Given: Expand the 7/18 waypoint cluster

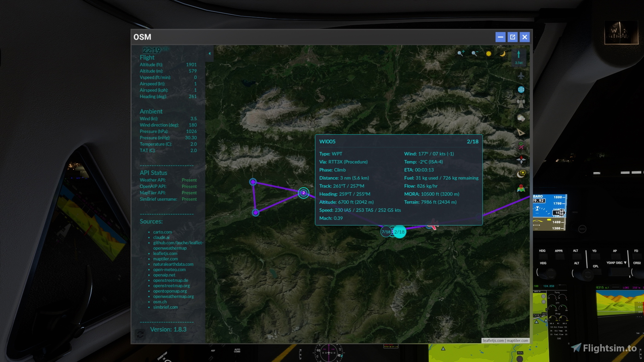Looking at the screenshot, I should click(386, 232).
